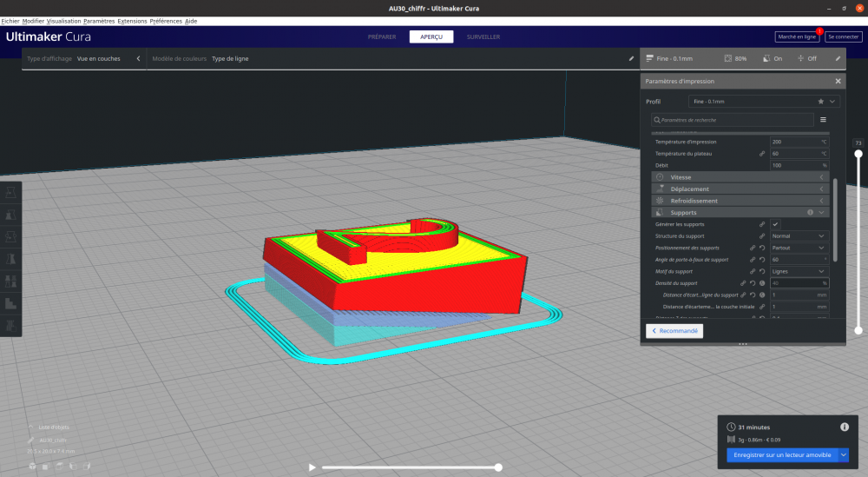Reset Densité du support value
Viewport: 868px width, 477px height.
[x=753, y=283]
